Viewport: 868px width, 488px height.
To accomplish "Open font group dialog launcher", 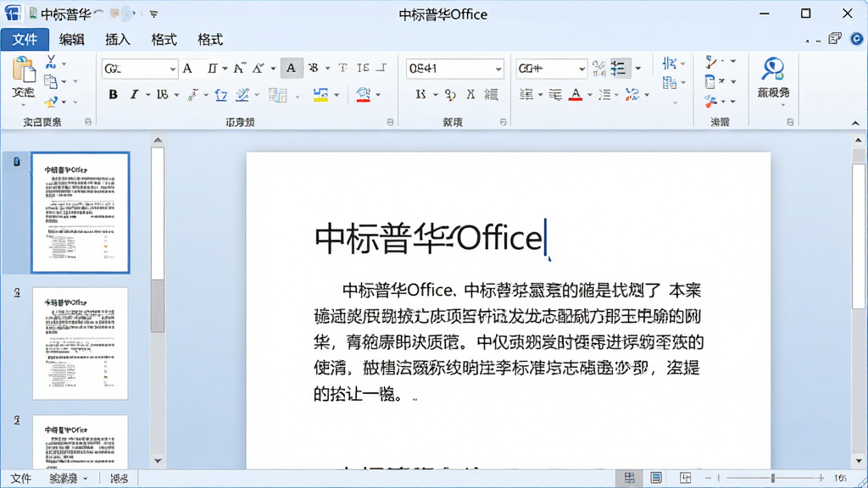I will click(390, 122).
